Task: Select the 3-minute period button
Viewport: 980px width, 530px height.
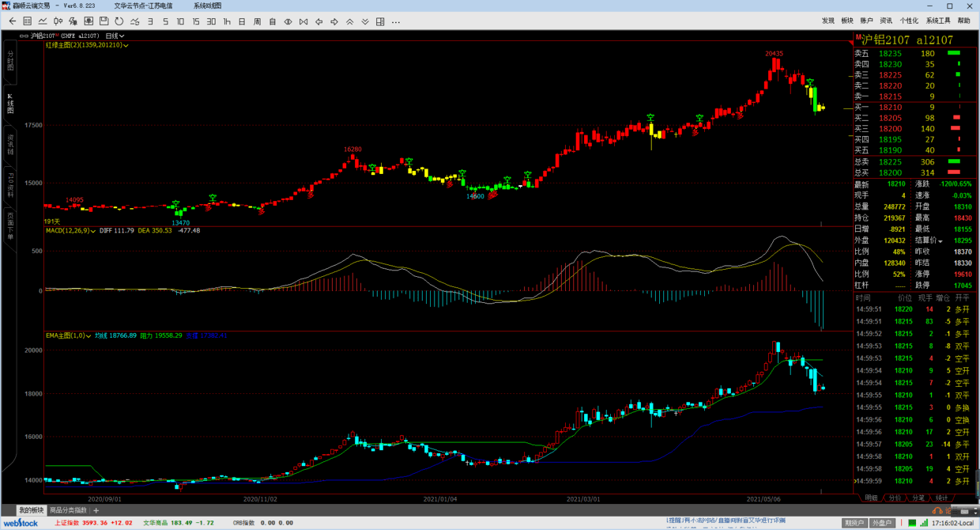Action: click(150, 21)
